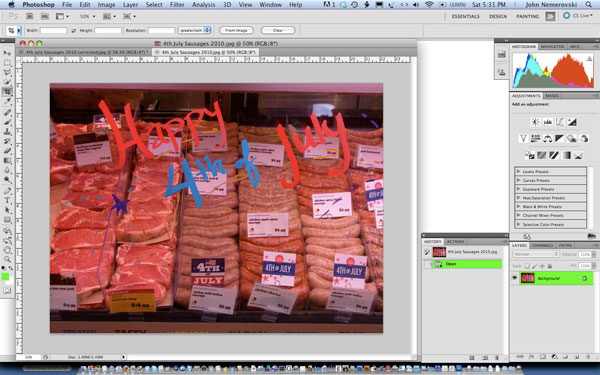Click the crop Width input field

tap(54, 30)
